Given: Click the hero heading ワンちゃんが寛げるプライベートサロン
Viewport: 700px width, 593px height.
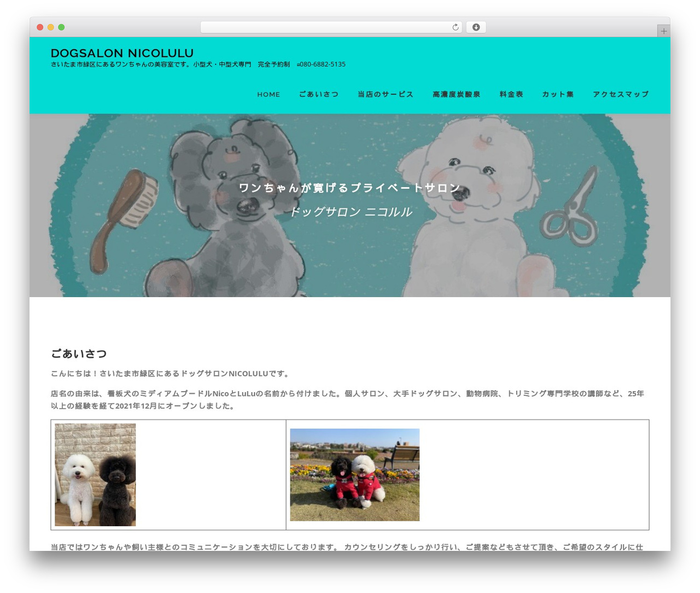Looking at the screenshot, I should 350,188.
